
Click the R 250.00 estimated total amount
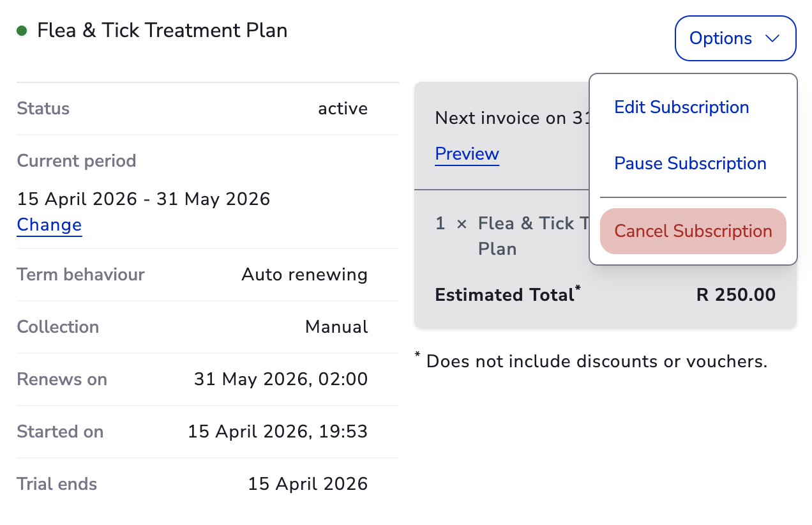(x=735, y=295)
